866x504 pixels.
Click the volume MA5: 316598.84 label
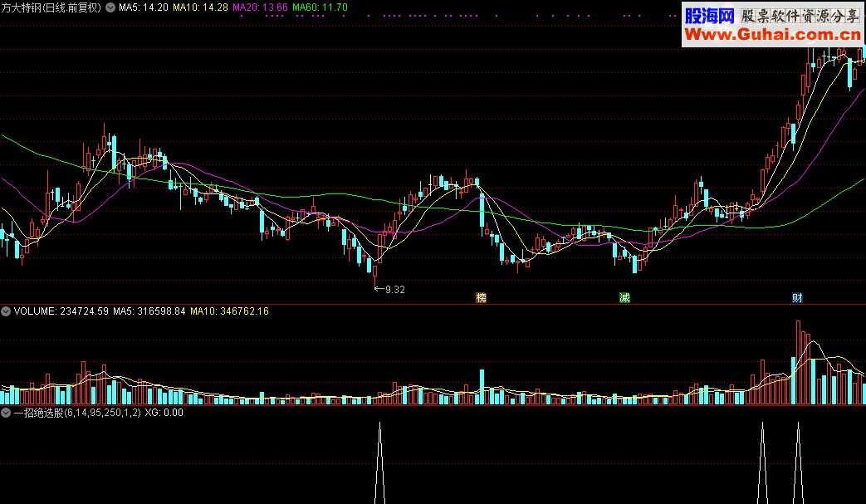(149, 311)
